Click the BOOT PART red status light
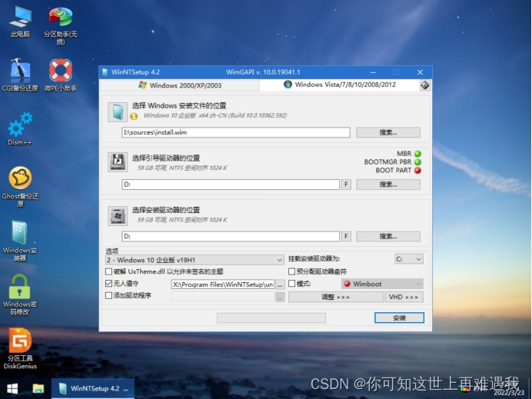Viewport: 532px width, 399px height. tap(417, 171)
